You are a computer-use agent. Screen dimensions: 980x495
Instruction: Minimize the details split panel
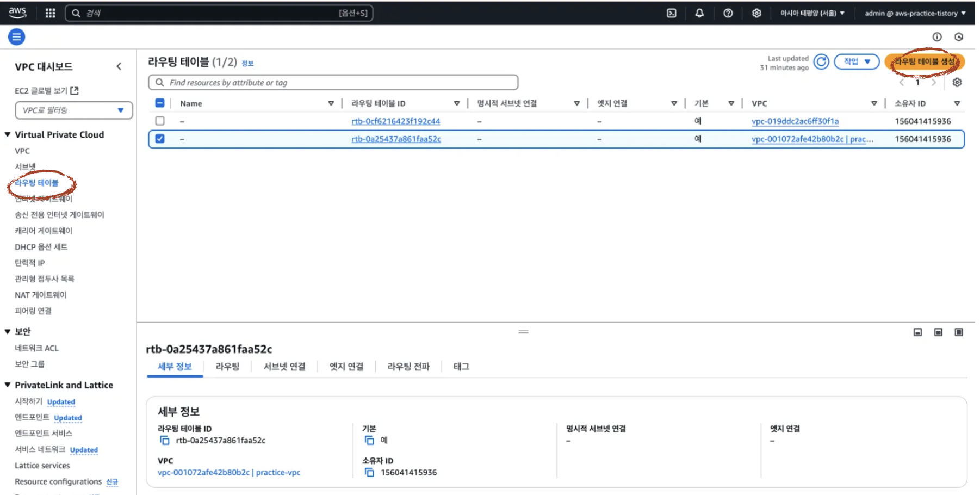click(x=917, y=332)
